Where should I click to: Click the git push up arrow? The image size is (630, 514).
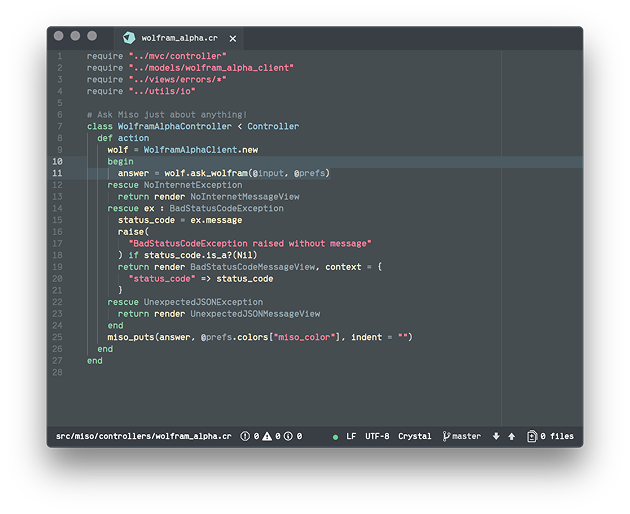512,436
